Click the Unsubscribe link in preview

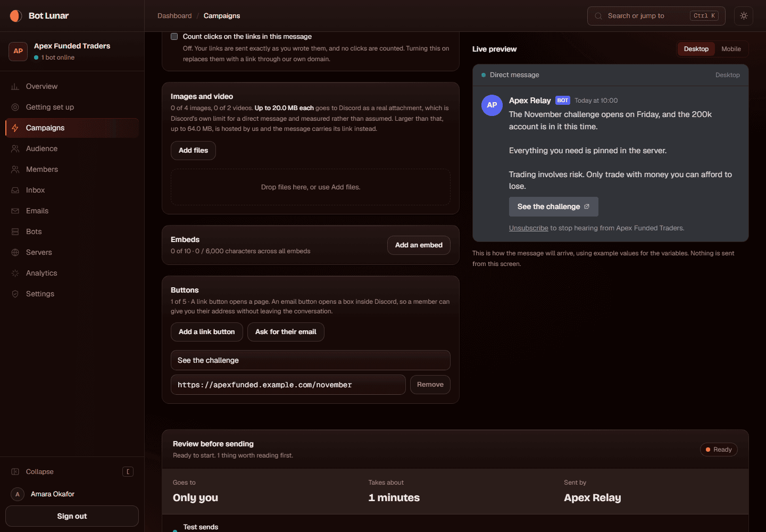tap(528, 228)
